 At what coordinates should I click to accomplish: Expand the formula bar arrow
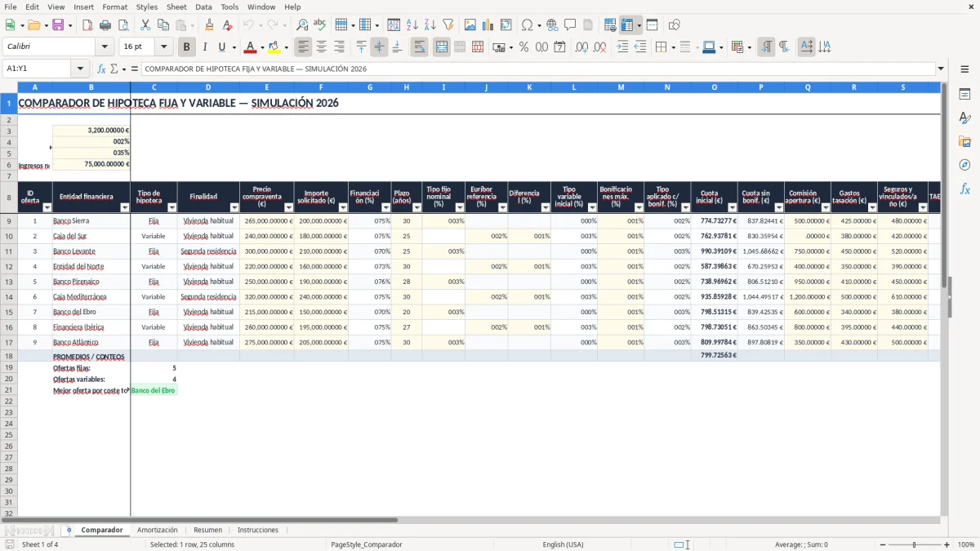[941, 69]
